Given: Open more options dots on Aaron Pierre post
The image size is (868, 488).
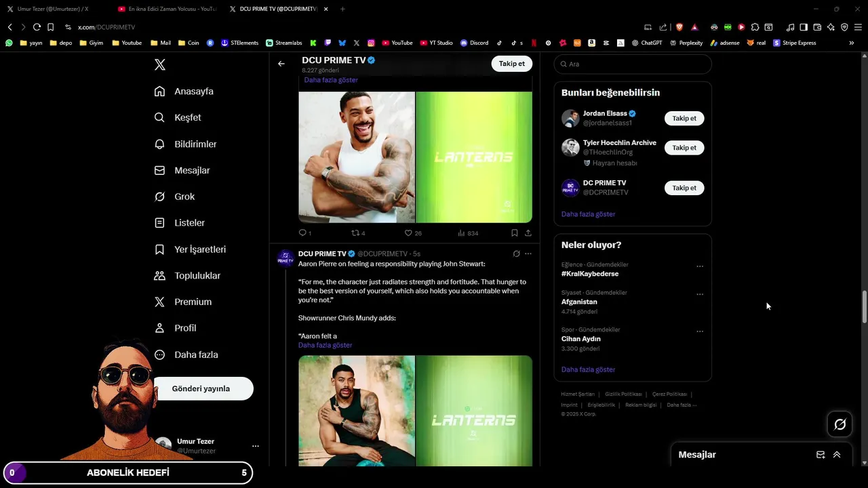Looking at the screenshot, I should pos(528,254).
